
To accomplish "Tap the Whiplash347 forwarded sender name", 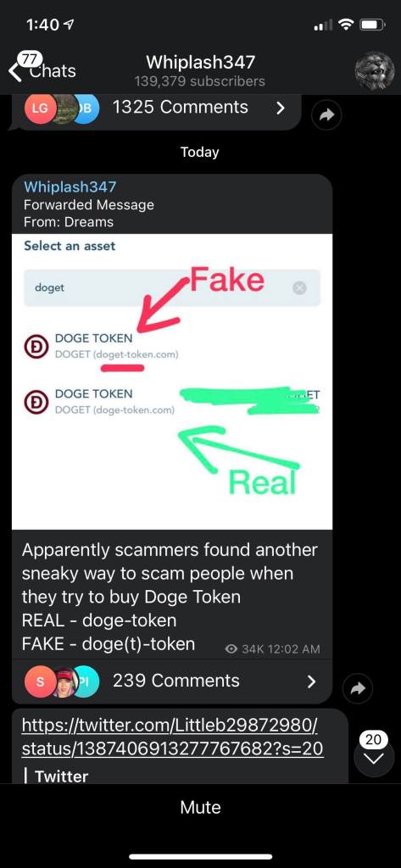I will point(70,187).
